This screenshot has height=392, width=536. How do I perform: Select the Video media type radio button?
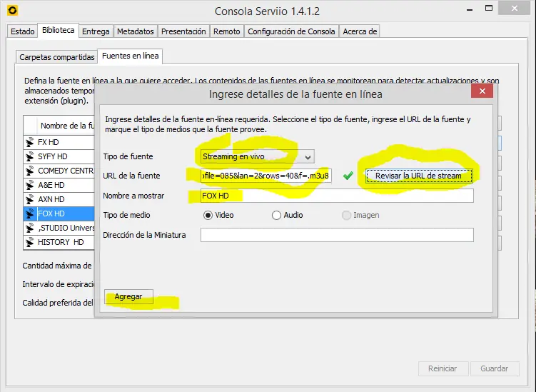208,215
